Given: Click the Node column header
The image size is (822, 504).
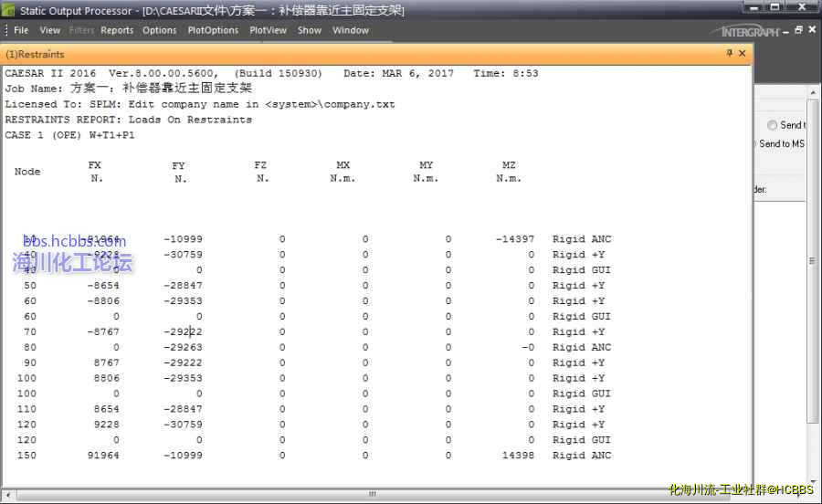Looking at the screenshot, I should tap(27, 172).
